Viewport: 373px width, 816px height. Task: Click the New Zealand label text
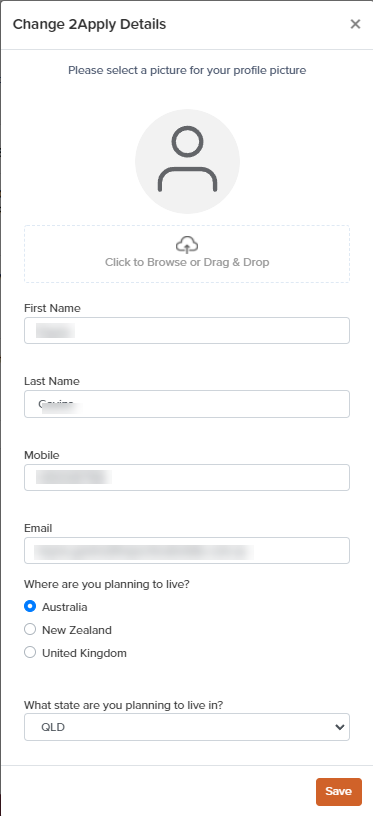point(77,630)
